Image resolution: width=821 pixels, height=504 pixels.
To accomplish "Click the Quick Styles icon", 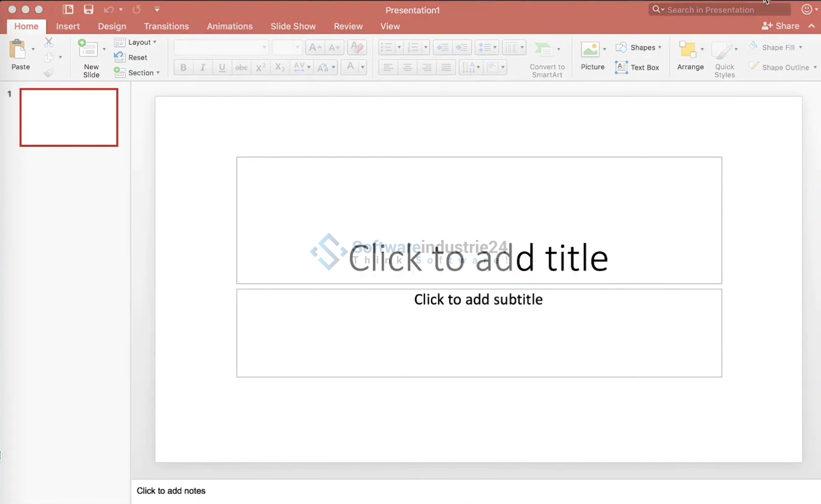I will (x=723, y=51).
